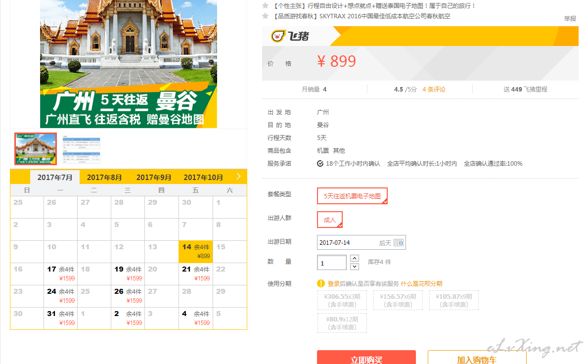Pick July 31 departure date

point(61,318)
